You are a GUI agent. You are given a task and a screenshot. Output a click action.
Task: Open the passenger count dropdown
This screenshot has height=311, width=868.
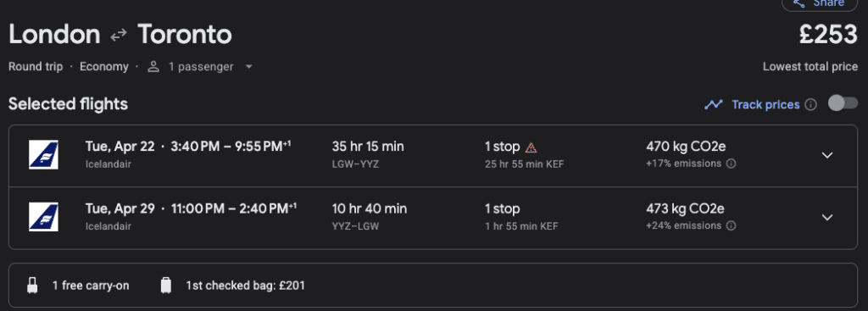click(248, 67)
